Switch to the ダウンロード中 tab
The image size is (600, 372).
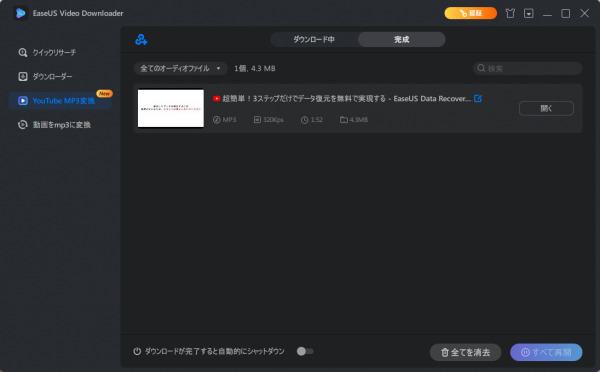(x=314, y=39)
